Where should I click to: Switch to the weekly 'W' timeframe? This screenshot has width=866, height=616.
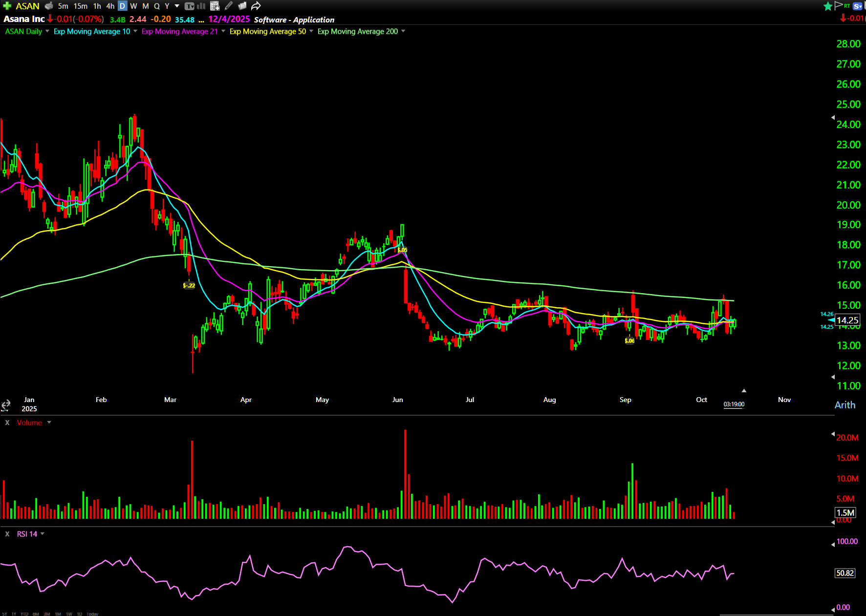(x=133, y=6)
